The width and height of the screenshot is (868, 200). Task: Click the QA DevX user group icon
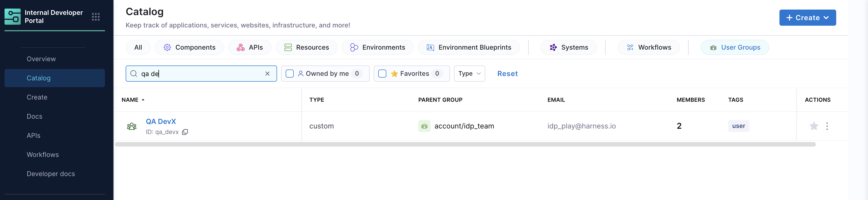click(132, 126)
